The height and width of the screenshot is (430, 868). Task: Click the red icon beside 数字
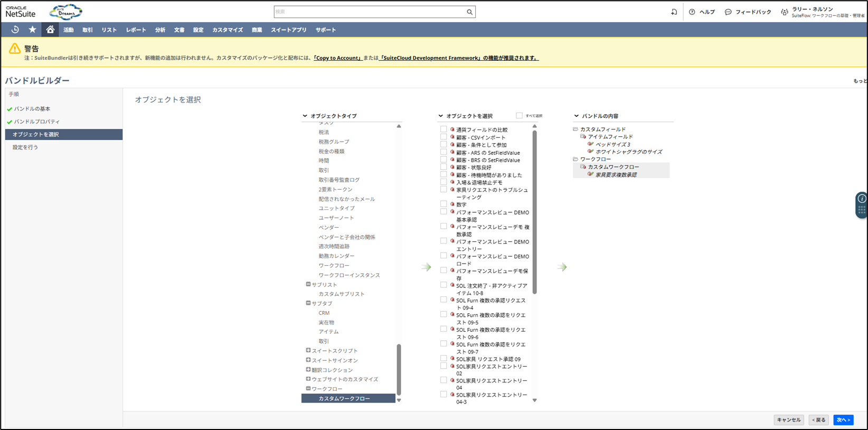tap(452, 204)
